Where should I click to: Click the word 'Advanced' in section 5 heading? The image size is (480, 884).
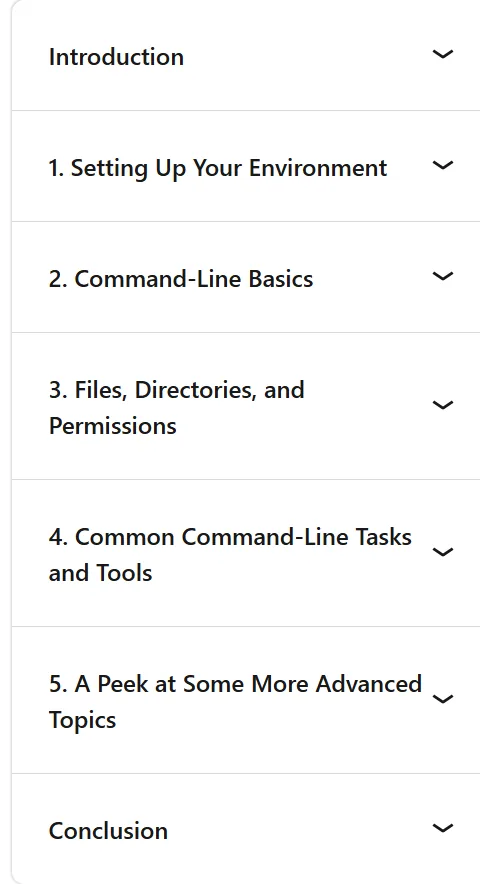pyautogui.click(x=369, y=684)
